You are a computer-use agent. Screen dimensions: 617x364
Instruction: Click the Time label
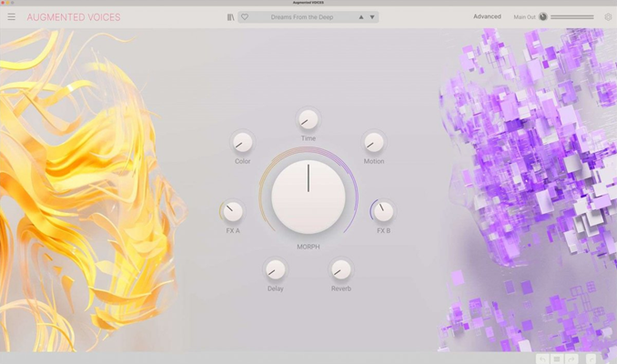tap(308, 138)
